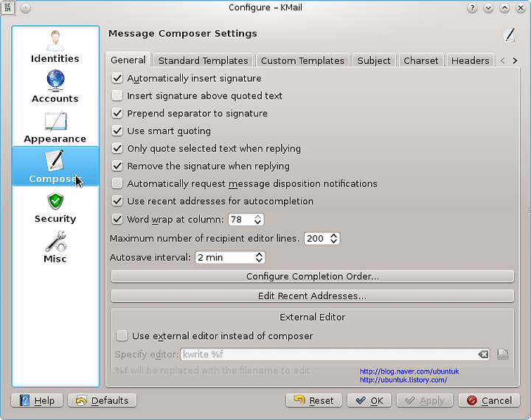
Task: Open the Misc settings section
Action: tap(55, 247)
